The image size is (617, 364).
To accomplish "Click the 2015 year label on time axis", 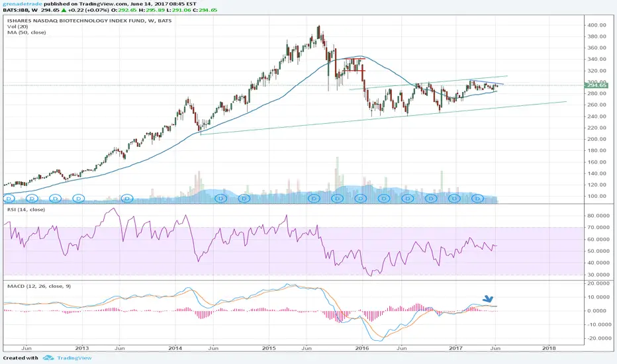I will click(x=269, y=348).
